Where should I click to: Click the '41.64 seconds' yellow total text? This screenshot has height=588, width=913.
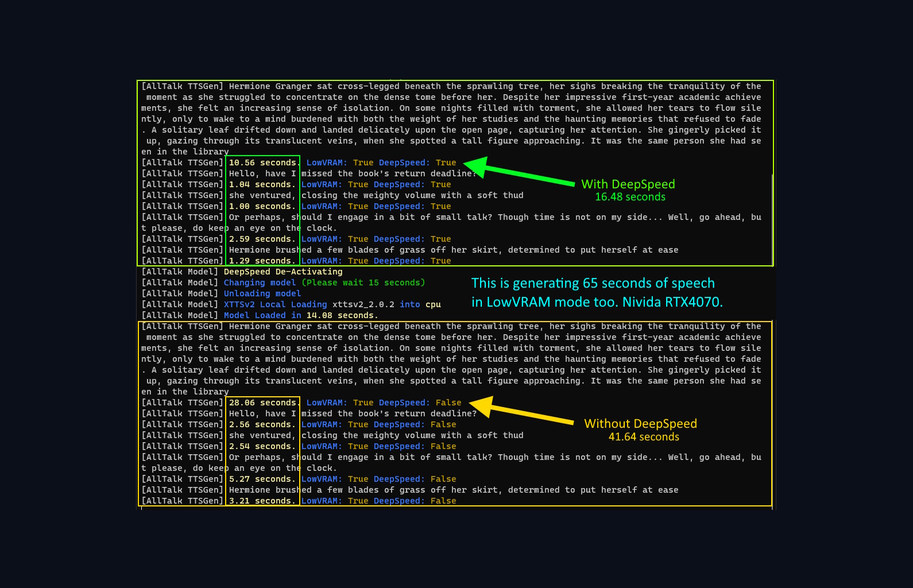644,437
